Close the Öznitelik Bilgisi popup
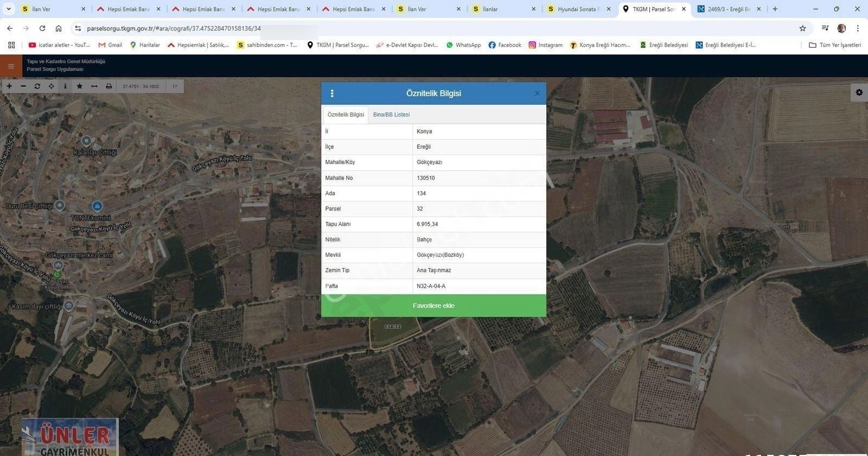The image size is (868, 456). tap(537, 93)
